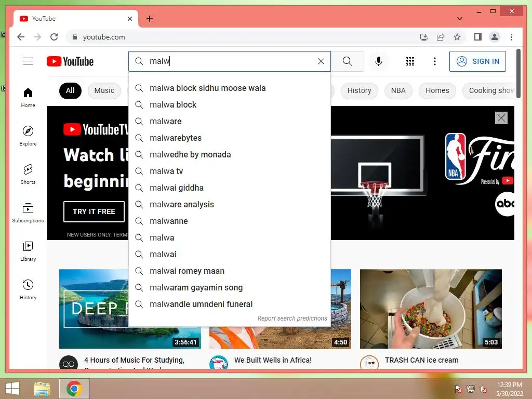Choose the suggestion malwa block
This screenshot has height=399, width=532.
pos(230,105)
